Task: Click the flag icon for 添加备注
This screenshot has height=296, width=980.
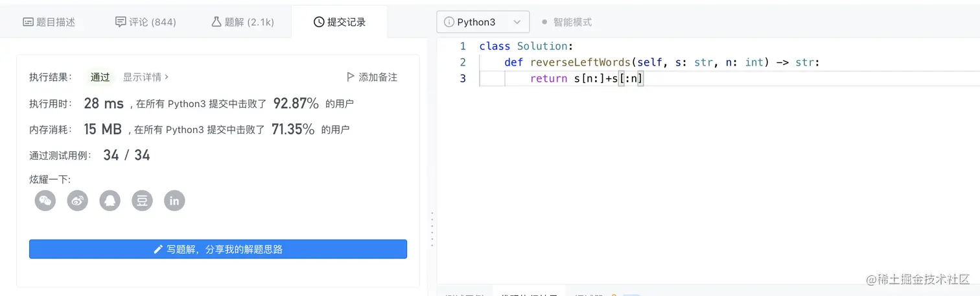Action: pyautogui.click(x=351, y=77)
